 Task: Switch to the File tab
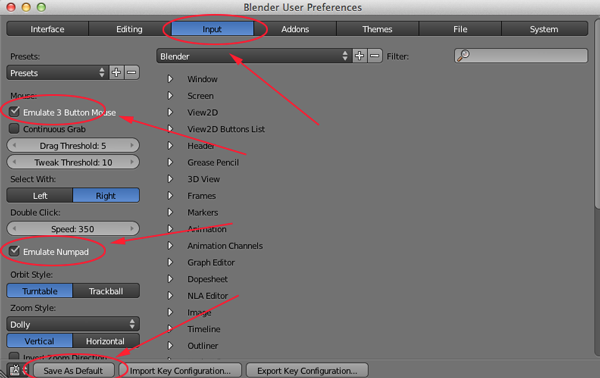pos(460,29)
